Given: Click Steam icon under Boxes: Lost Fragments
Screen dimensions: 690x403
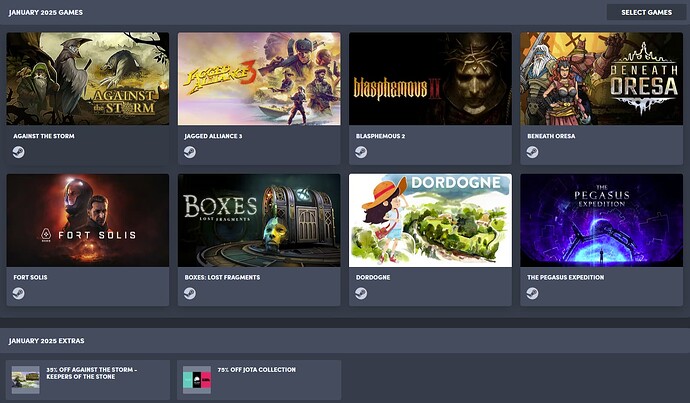Looking at the screenshot, I should coord(190,293).
